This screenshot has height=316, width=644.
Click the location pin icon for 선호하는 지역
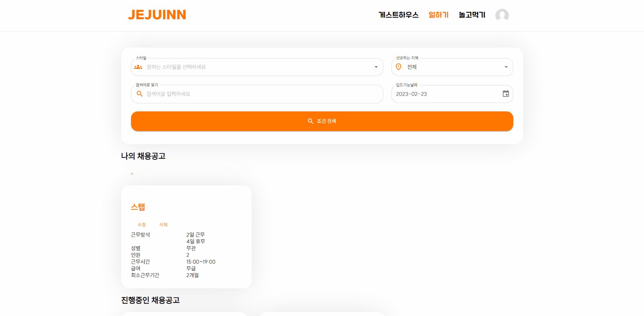[398, 67]
